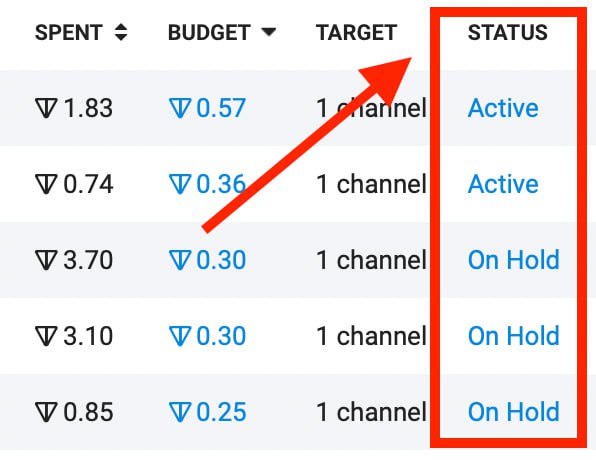
Task: Click On Hold status in the 0.85 row
Action: (514, 412)
